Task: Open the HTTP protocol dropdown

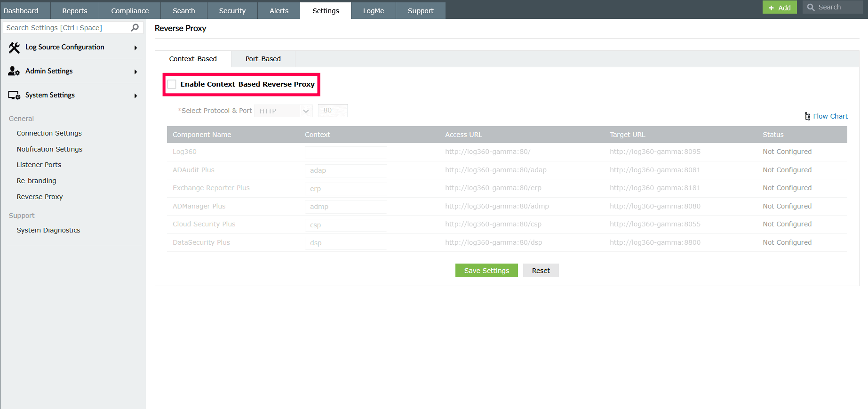Action: [x=283, y=111]
